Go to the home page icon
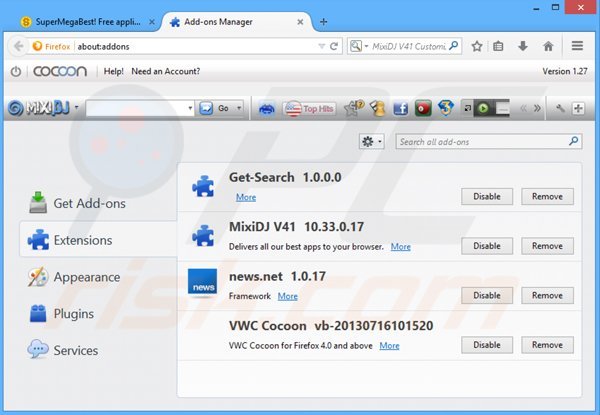600x415 pixels. point(548,46)
